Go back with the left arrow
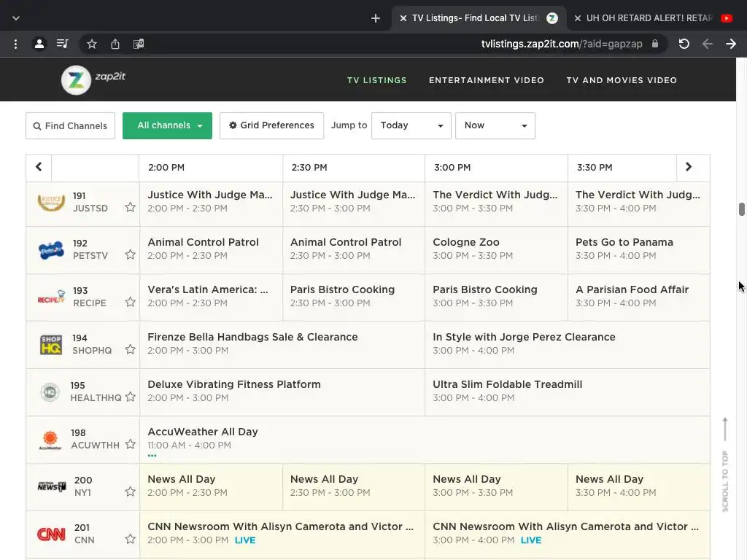This screenshot has height=560, width=747. (708, 44)
